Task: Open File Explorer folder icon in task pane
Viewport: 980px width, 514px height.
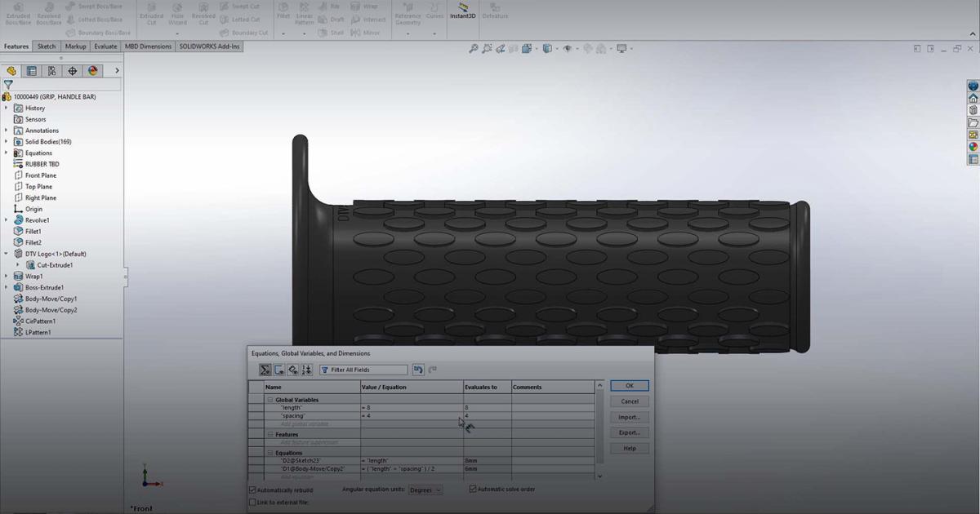Action: click(x=973, y=122)
